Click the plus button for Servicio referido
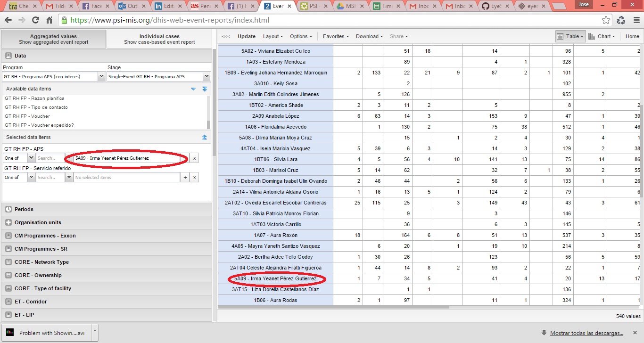 coord(185,178)
